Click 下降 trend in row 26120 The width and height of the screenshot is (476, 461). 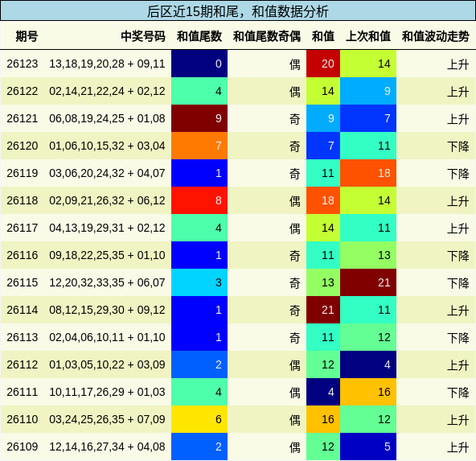pyautogui.click(x=458, y=146)
